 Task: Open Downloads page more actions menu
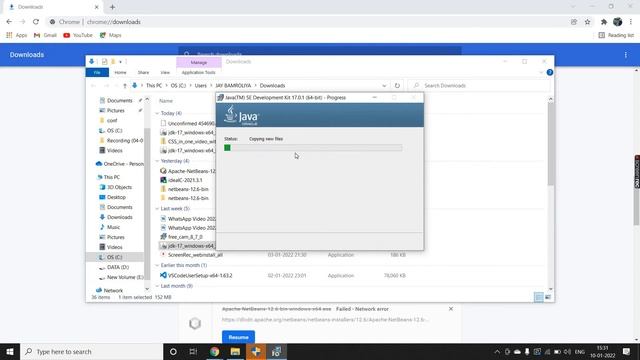point(626,55)
